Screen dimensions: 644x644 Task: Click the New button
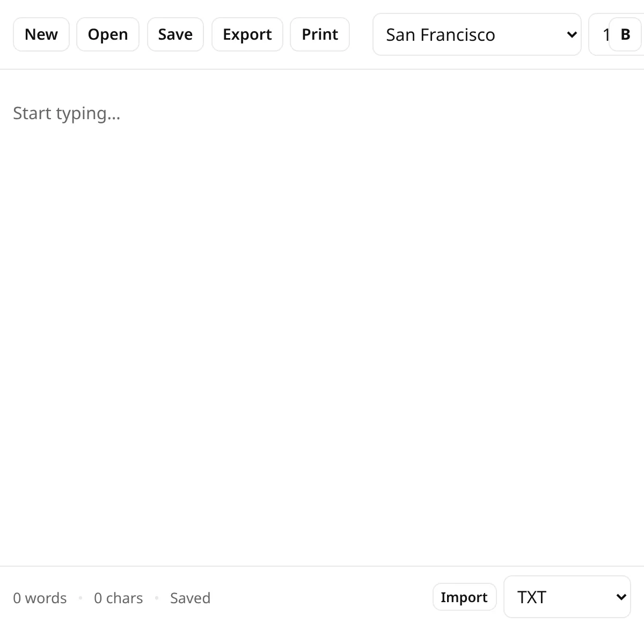pyautogui.click(x=41, y=34)
